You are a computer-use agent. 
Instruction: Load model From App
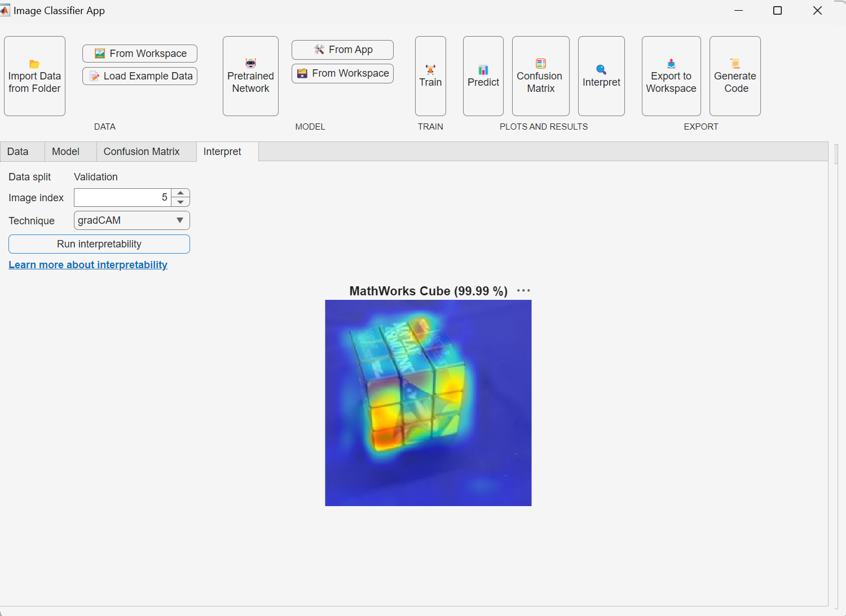pyautogui.click(x=342, y=50)
